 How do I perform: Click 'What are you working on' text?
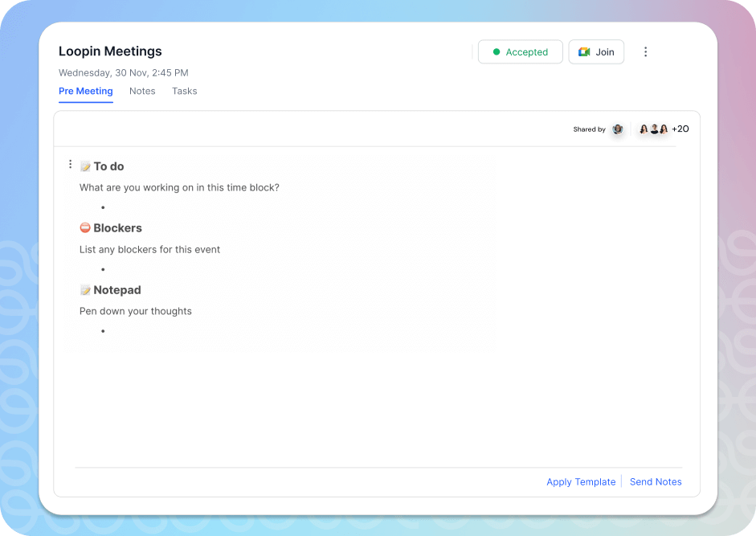tap(179, 188)
